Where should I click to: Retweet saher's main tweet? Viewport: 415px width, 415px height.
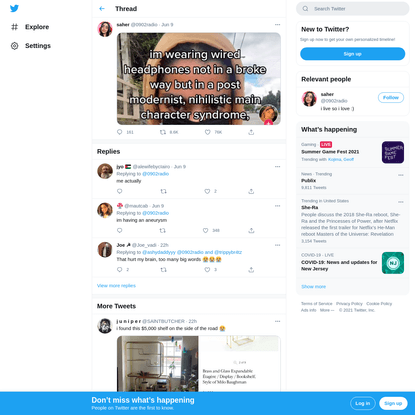pos(163,132)
